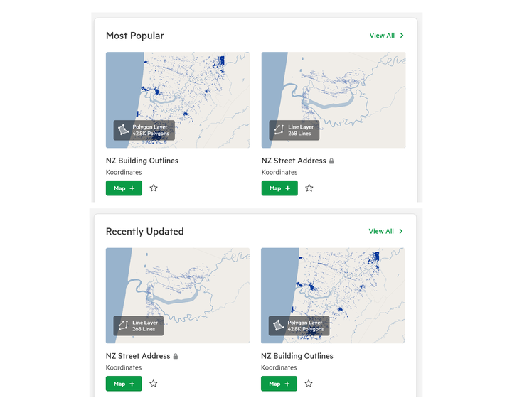
Task: Add Recently Updated NZ Street Address to map
Action: pyautogui.click(x=124, y=384)
